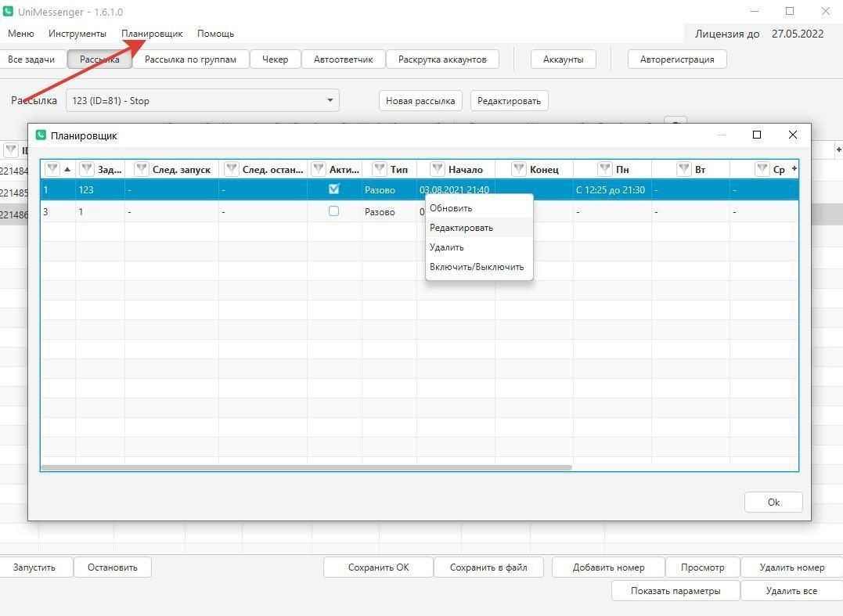Maximize the Планировщик dialog
This screenshot has width=843, height=616.
click(x=756, y=135)
